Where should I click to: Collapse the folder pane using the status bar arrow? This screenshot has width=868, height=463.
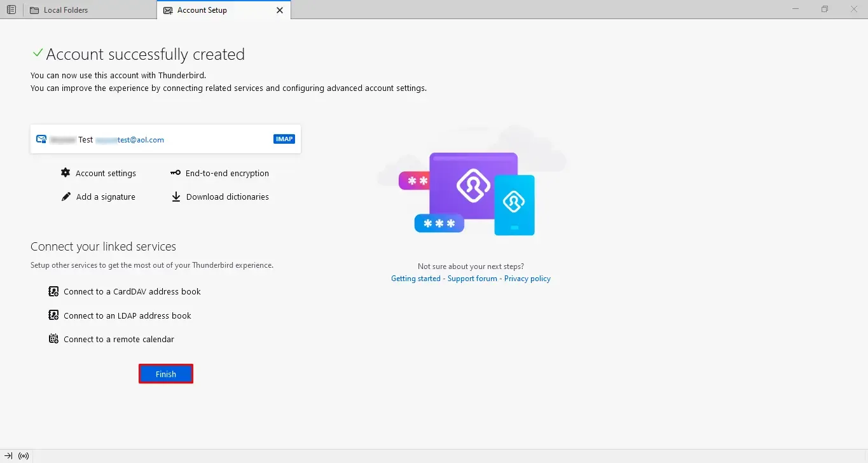click(8, 456)
